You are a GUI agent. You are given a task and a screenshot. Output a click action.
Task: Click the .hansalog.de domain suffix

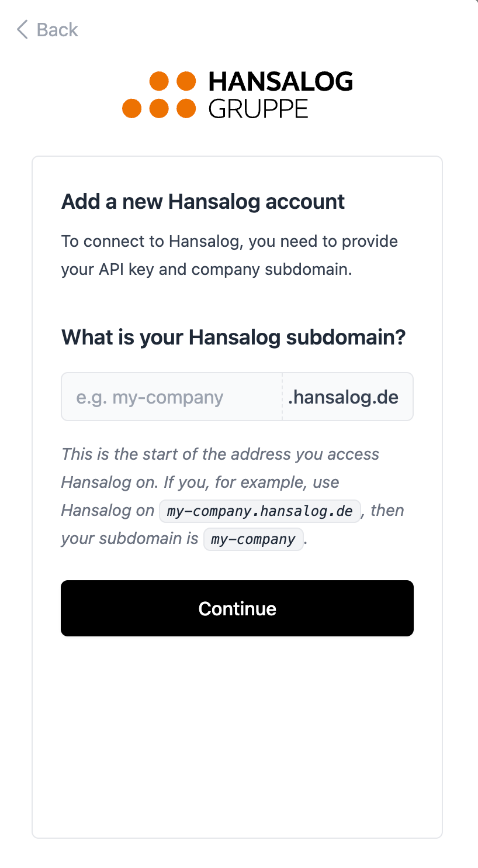(344, 397)
